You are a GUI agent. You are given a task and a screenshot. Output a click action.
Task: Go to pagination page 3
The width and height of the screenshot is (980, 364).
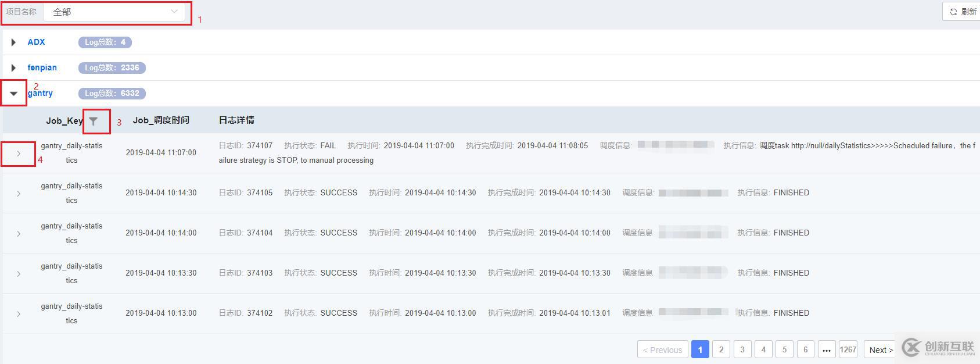(x=742, y=349)
